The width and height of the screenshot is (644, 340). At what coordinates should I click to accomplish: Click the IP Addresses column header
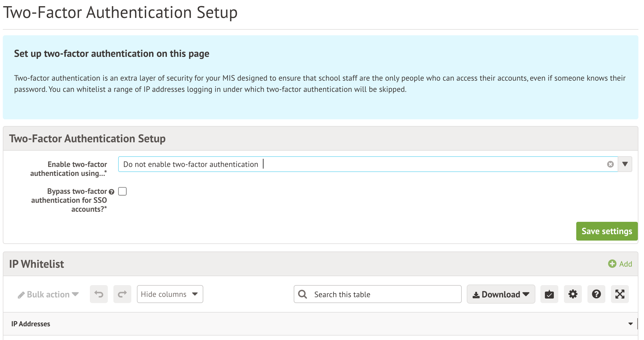click(31, 324)
